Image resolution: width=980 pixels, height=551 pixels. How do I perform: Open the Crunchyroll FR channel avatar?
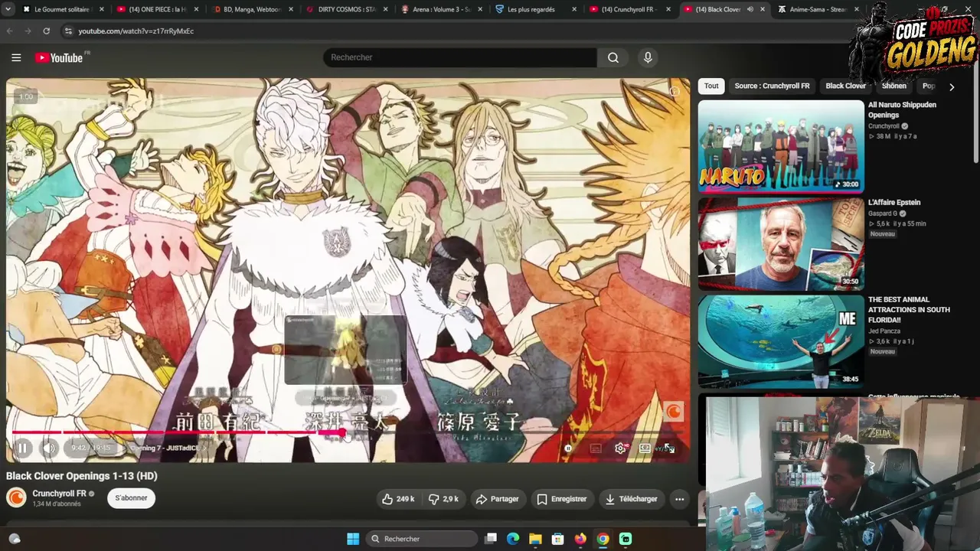click(x=16, y=497)
